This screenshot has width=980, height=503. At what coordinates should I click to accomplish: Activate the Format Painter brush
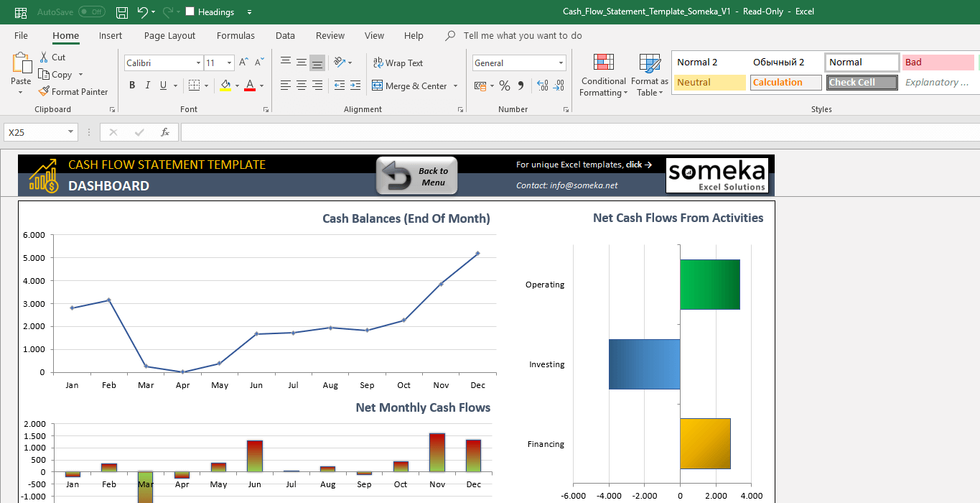44,91
